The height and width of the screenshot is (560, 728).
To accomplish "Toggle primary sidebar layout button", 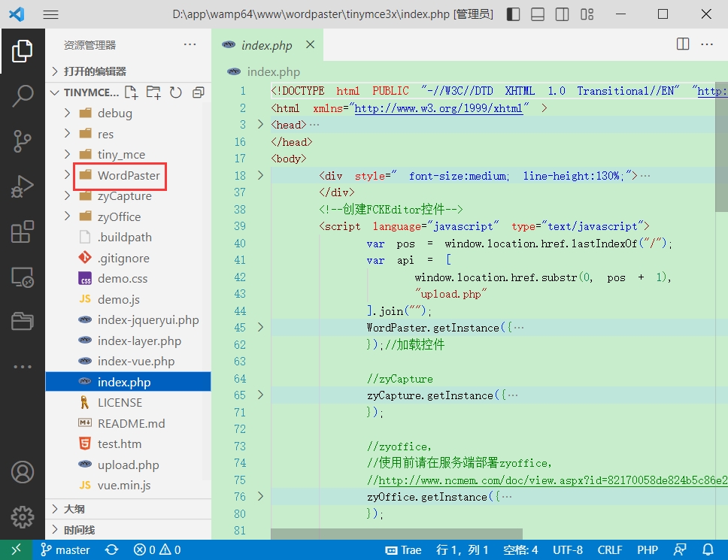I will 513,14.
